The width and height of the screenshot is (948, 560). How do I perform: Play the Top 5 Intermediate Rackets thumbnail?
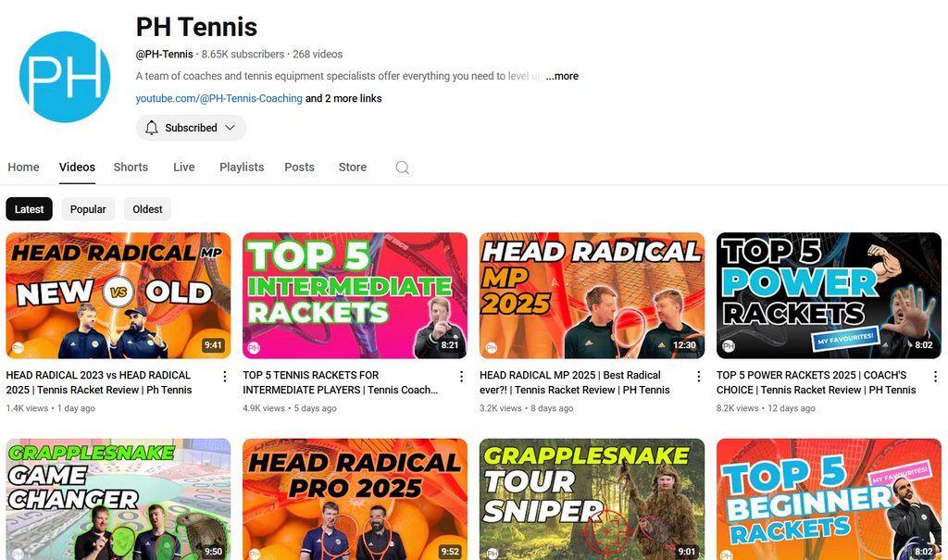point(355,295)
